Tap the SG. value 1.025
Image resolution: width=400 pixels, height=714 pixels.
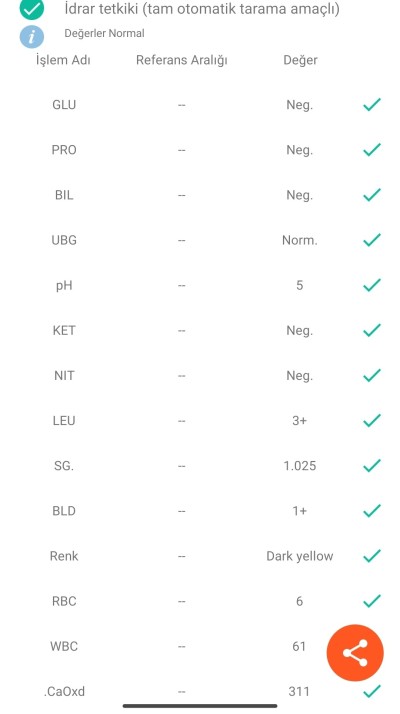click(x=299, y=466)
